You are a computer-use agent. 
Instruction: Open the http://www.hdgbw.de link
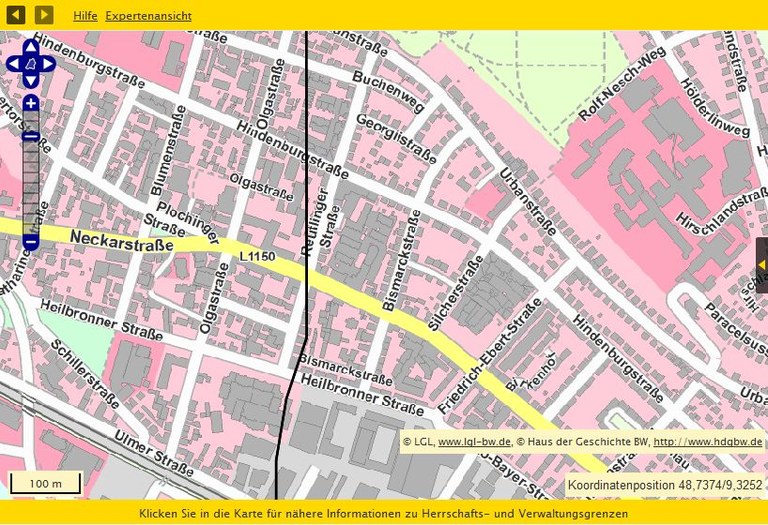point(707,441)
